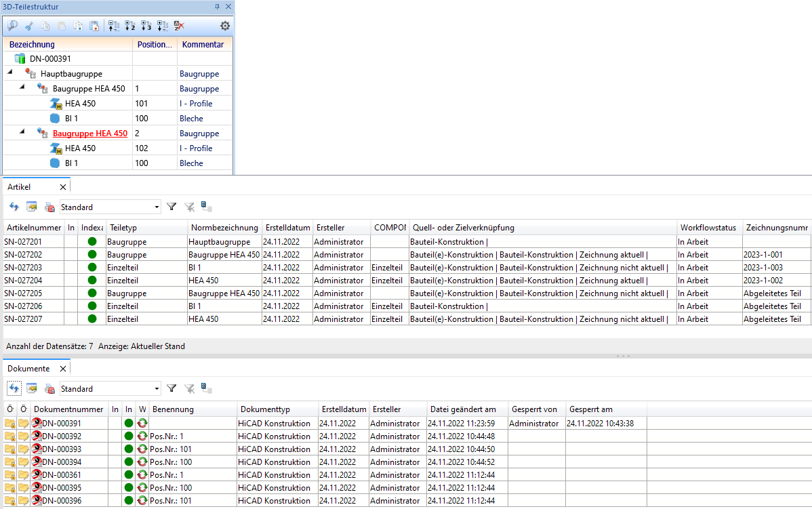Collapse the Hauptbaugruppe tree node
Screen dimensions: 812x509
[x=10, y=74]
